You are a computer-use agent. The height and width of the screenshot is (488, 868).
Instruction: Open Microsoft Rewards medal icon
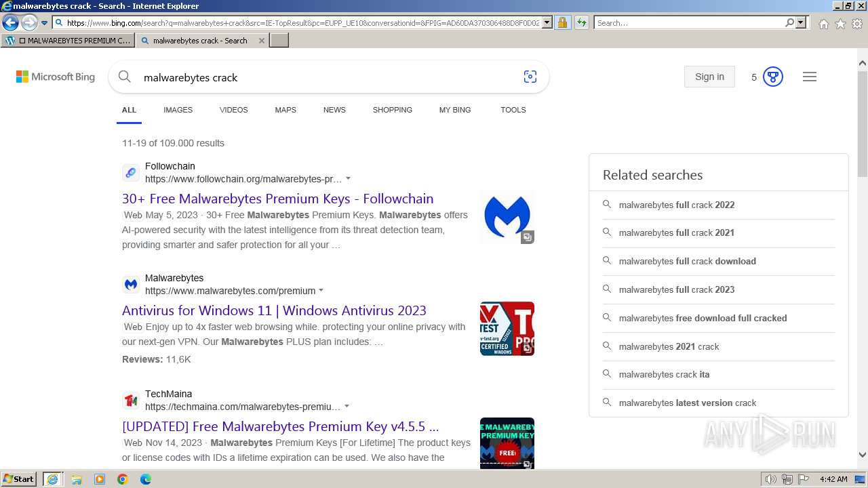click(x=773, y=77)
